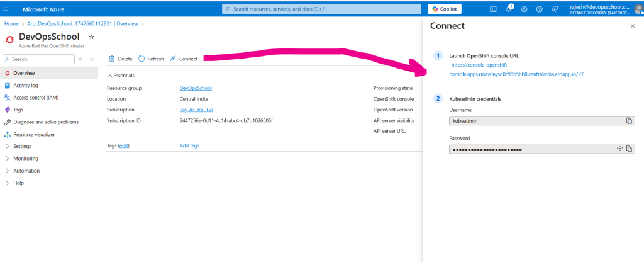
Task: Collapse the sidebar menu with double chevron
Action: click(92, 59)
